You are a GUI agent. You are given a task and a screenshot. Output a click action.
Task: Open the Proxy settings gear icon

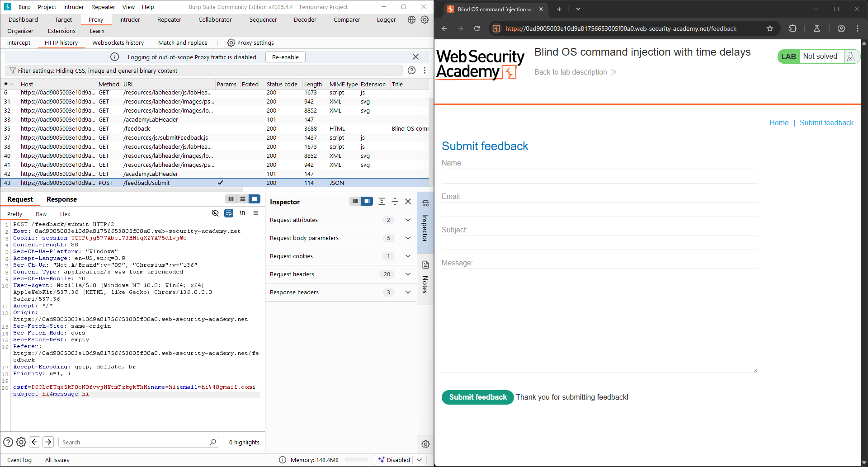click(x=231, y=42)
